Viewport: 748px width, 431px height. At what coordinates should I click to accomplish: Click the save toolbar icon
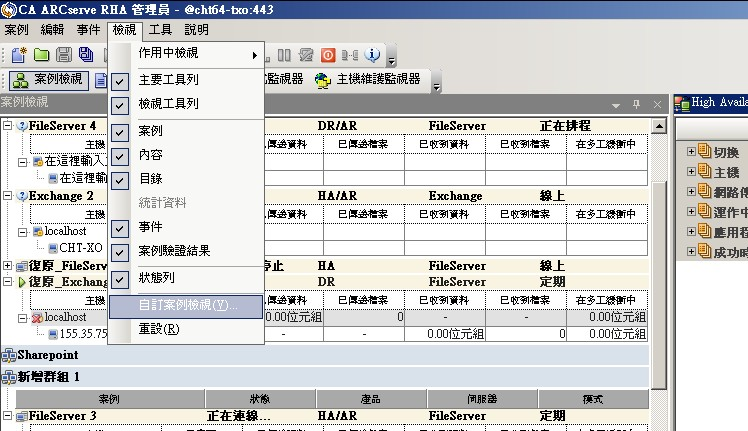click(x=63, y=55)
